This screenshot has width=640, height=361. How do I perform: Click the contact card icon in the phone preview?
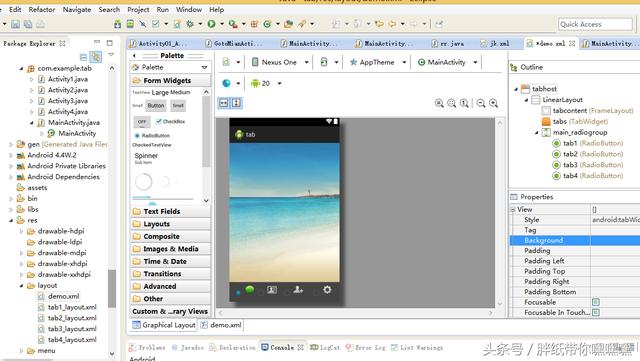272,290
